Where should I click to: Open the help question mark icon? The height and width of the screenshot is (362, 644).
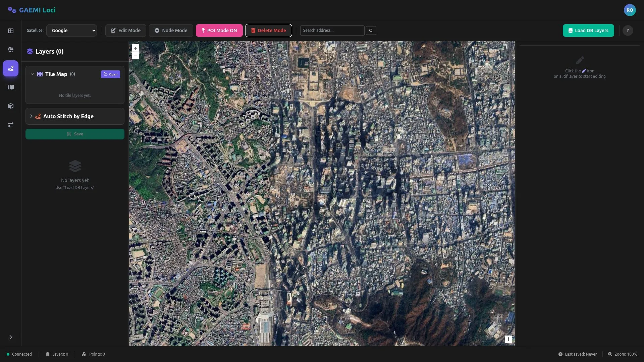(628, 31)
